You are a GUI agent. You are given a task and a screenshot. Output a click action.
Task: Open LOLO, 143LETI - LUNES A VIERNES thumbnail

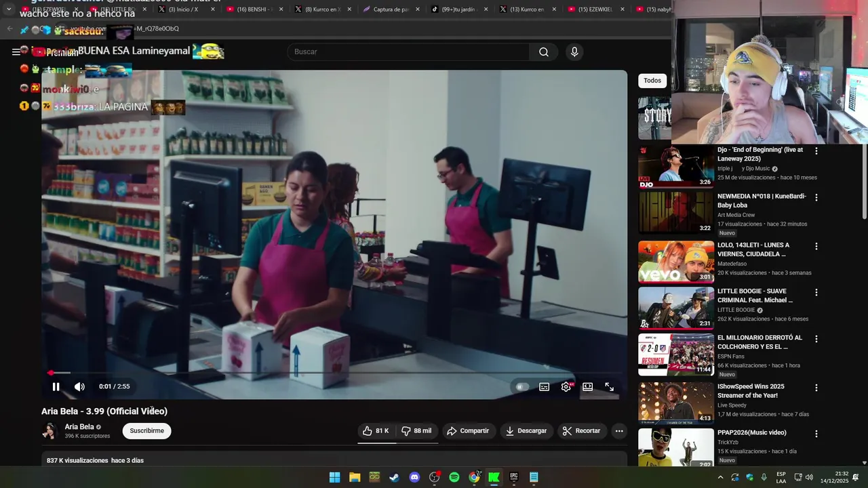click(676, 262)
